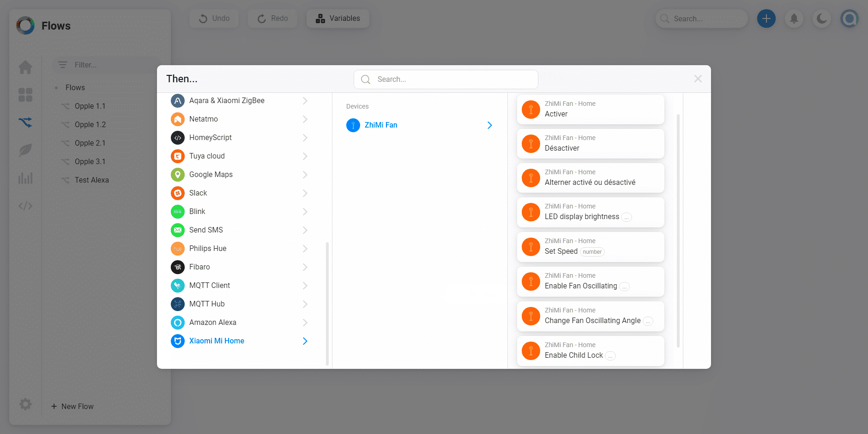Select Change Fan Oscillating Angle action
This screenshot has height=434, width=868.
pyautogui.click(x=591, y=317)
